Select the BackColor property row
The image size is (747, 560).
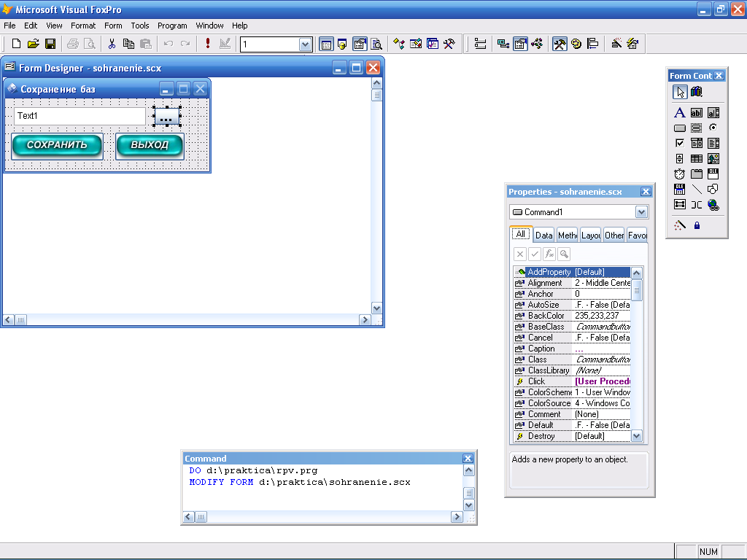572,316
